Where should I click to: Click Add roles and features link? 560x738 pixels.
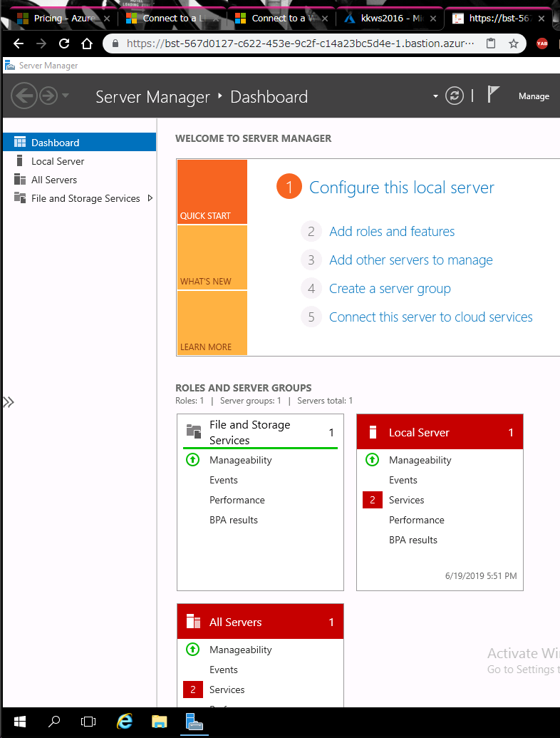(392, 232)
